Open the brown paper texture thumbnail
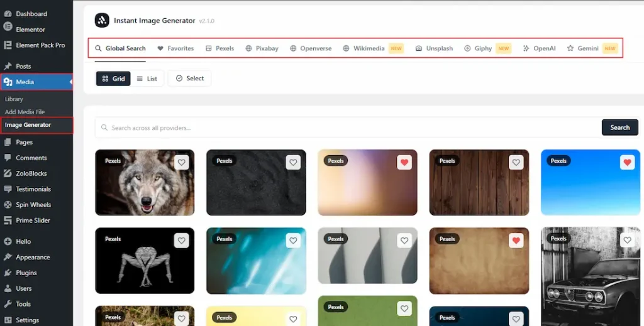This screenshot has height=326, width=644. 479,261
